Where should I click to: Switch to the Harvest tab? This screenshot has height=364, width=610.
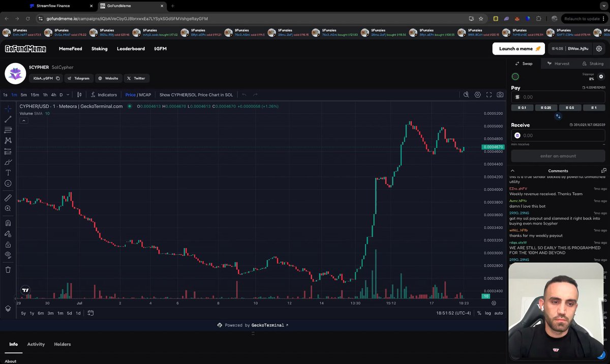(x=558, y=64)
